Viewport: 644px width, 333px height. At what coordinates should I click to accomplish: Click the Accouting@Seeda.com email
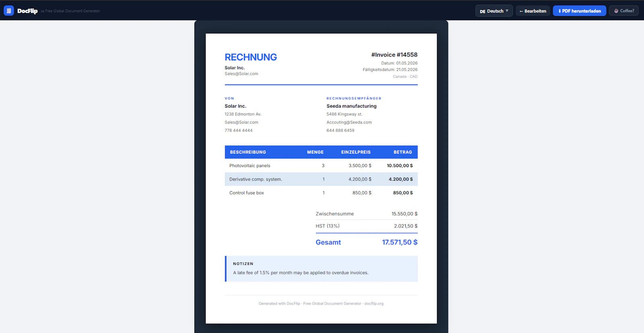tap(349, 122)
